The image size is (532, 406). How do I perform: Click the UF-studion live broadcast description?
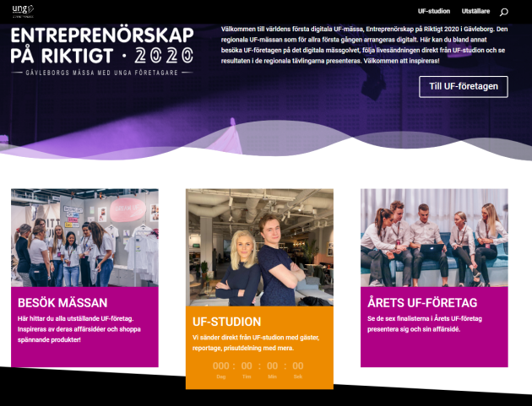[256, 343]
